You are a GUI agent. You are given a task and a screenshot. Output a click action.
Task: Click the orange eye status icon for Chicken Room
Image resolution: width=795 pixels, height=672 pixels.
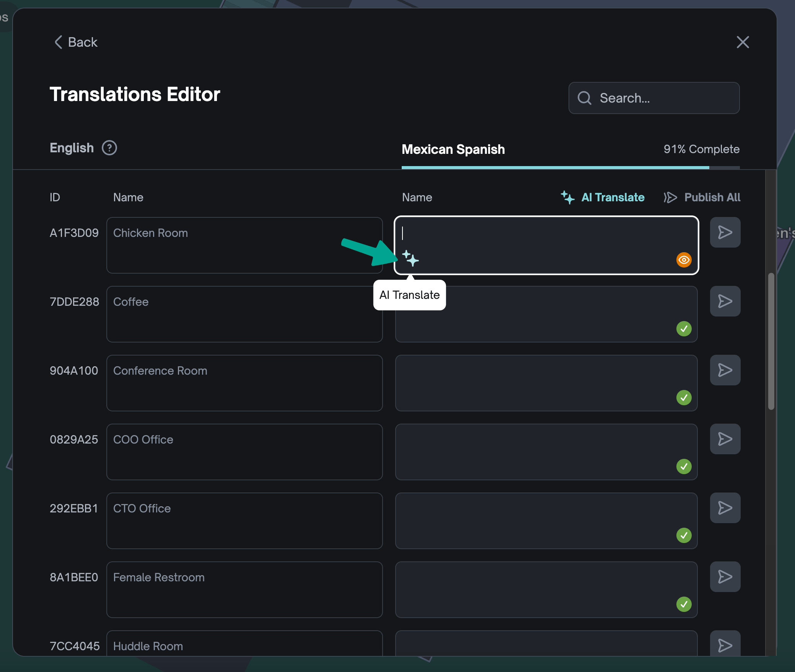[684, 260]
